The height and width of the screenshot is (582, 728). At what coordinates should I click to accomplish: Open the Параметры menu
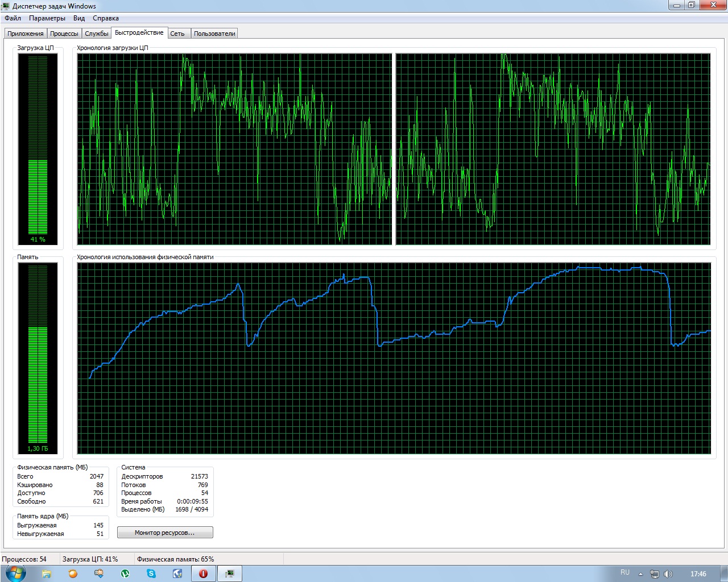pos(47,18)
